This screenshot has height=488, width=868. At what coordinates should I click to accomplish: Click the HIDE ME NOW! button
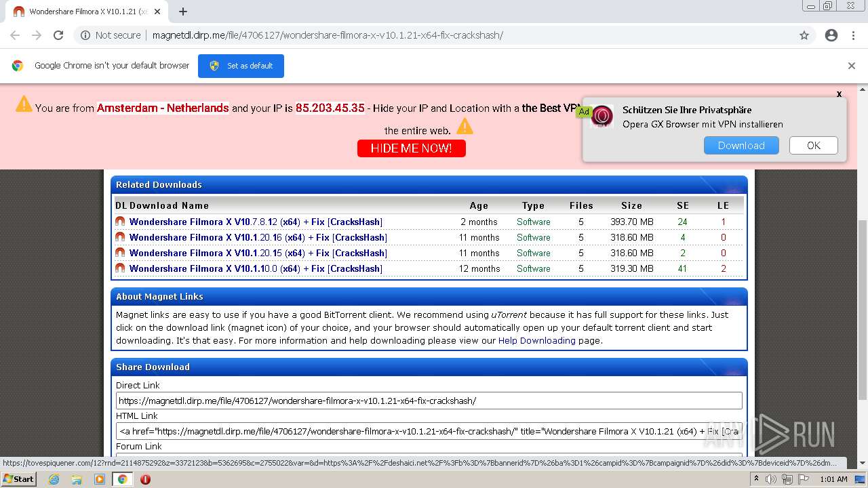412,148
